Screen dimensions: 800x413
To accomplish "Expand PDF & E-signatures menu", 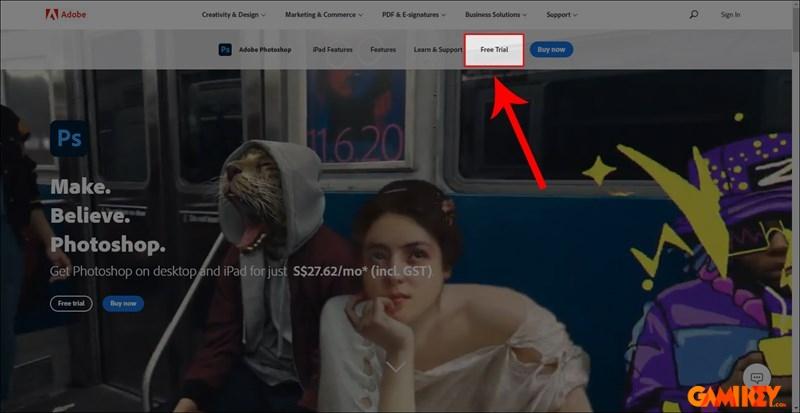I will (x=414, y=15).
